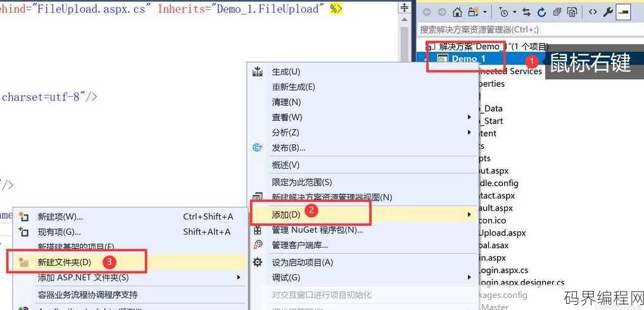Screen dimensions: 644x310
Task: Open Properties with the wrench icon
Action: pos(608,12)
